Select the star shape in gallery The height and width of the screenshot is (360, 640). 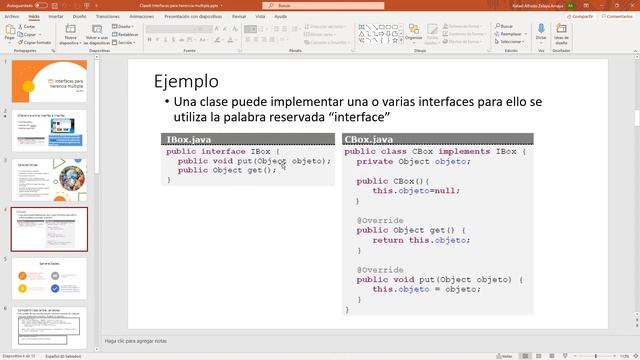tap(395, 40)
